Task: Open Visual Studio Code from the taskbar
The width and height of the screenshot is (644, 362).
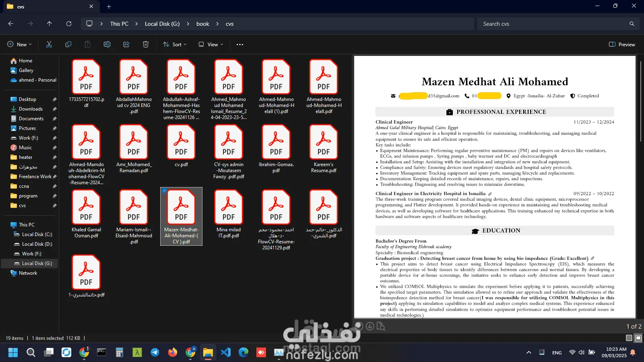Action: point(226,352)
